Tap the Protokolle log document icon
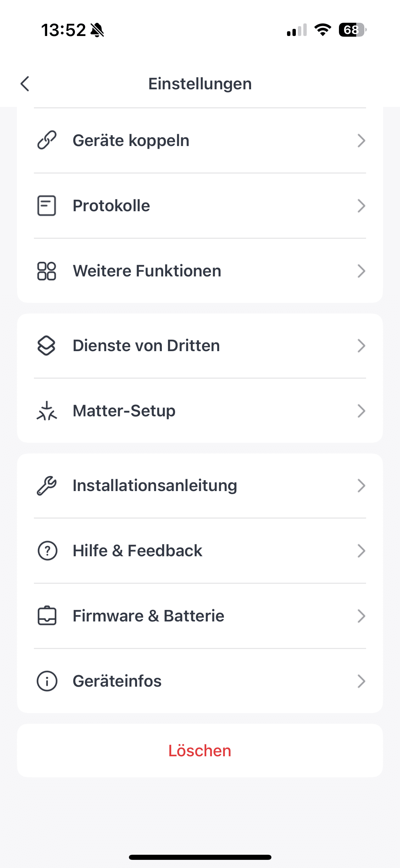 pos(46,205)
